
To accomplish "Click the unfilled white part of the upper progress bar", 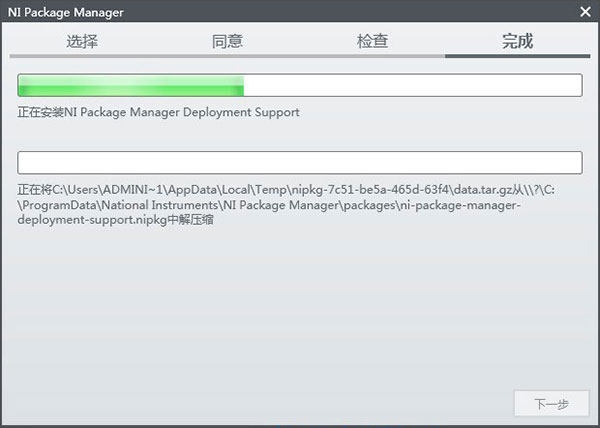I will click(412, 85).
